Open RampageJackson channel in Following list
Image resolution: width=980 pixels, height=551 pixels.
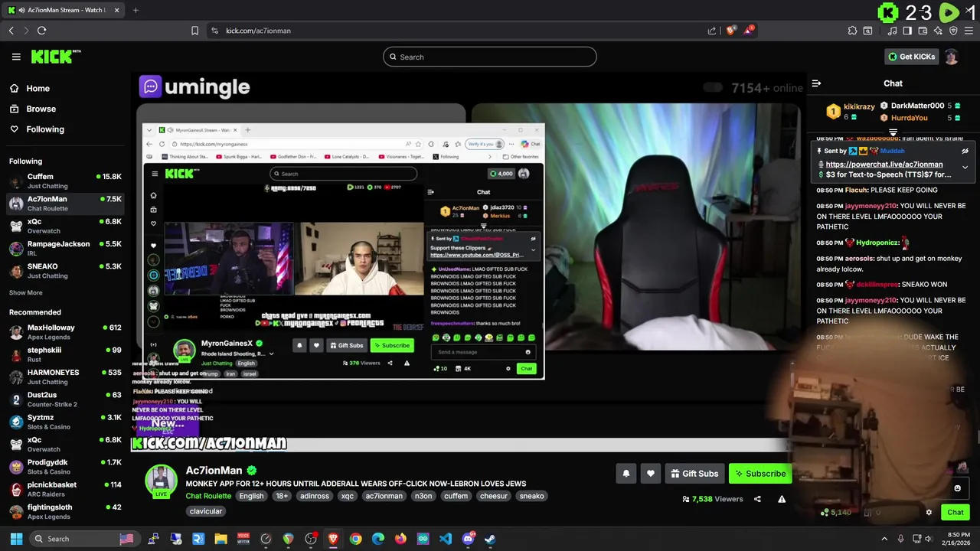65,248
